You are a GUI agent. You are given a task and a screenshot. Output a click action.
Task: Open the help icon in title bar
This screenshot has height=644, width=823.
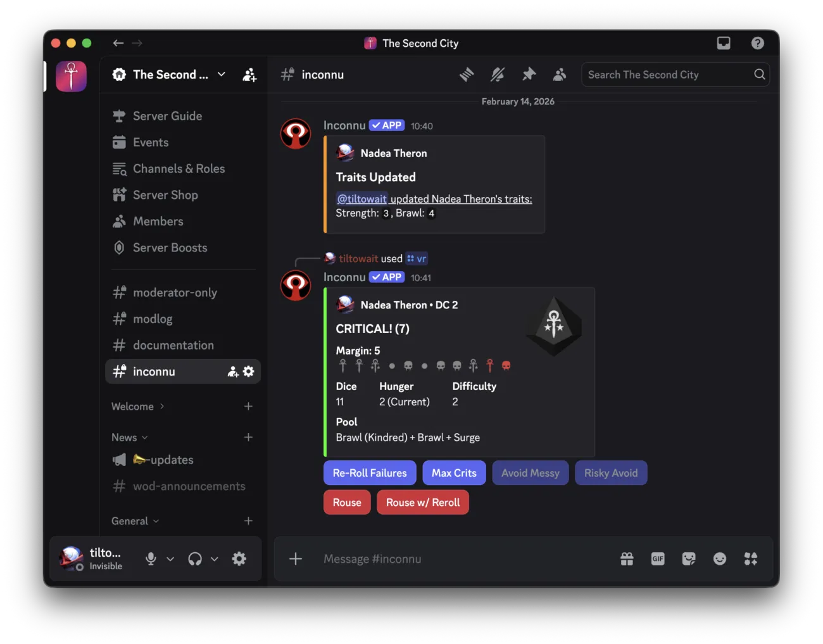(x=757, y=43)
